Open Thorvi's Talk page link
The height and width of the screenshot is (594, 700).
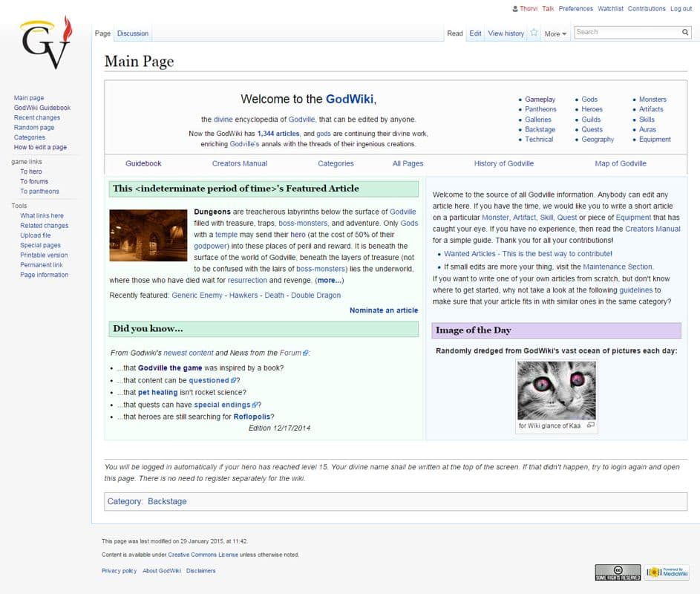point(548,8)
